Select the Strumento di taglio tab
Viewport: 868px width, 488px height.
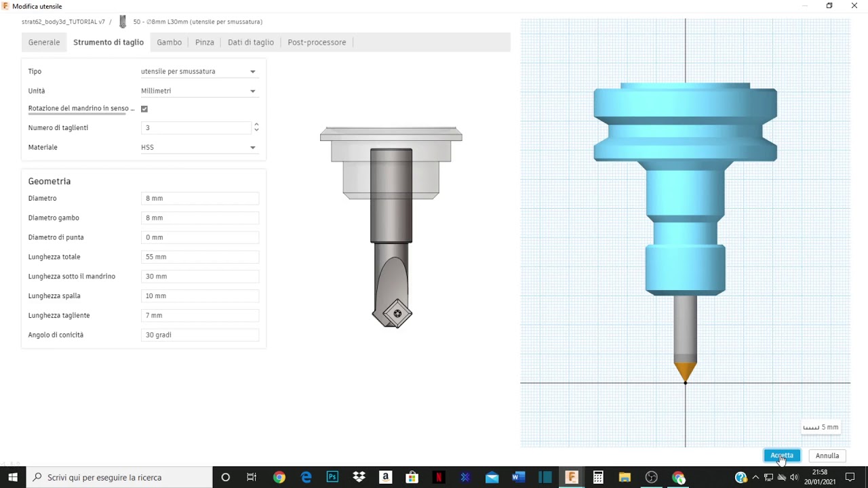pos(108,42)
